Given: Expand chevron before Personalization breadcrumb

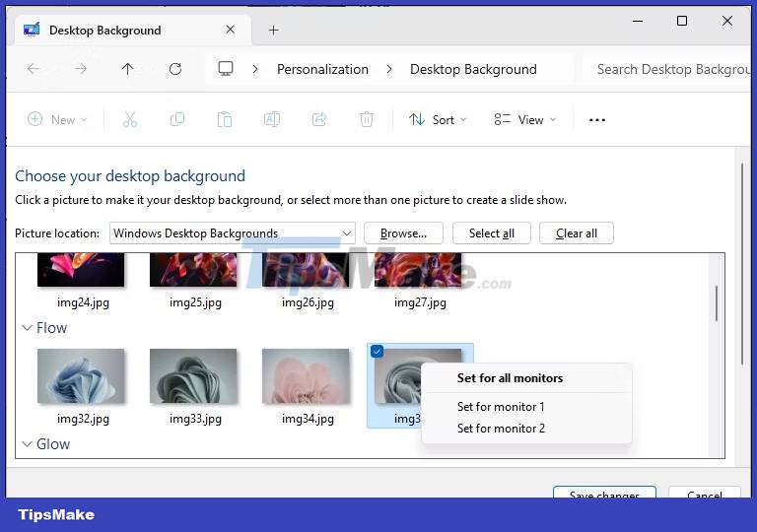Looking at the screenshot, I should pyautogui.click(x=255, y=70).
